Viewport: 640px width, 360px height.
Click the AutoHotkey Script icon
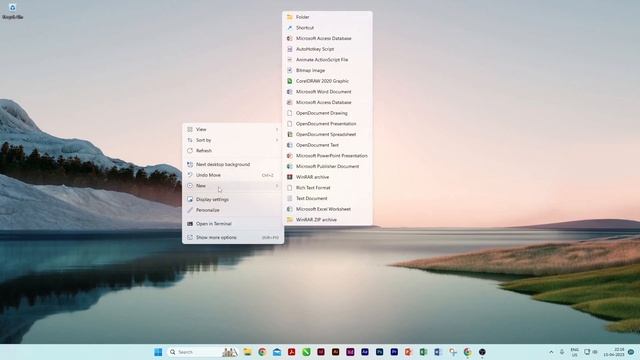point(290,49)
